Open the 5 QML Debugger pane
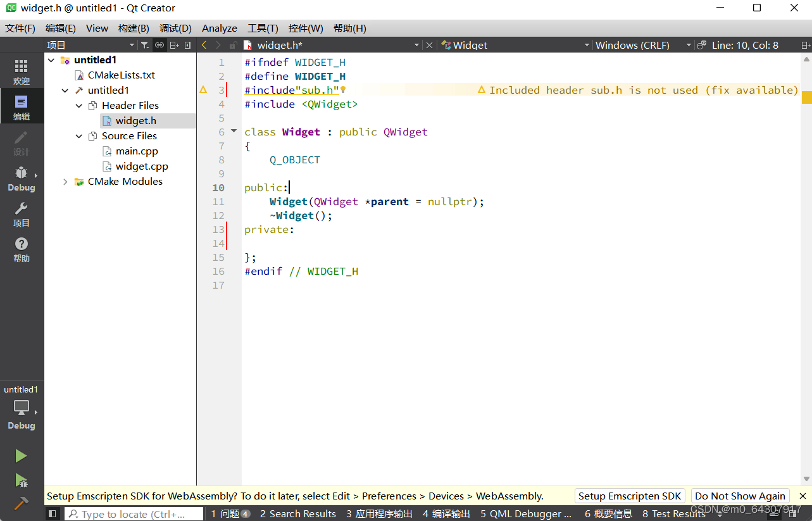Screen dimensions: 812x521 pyautogui.click(x=526, y=514)
